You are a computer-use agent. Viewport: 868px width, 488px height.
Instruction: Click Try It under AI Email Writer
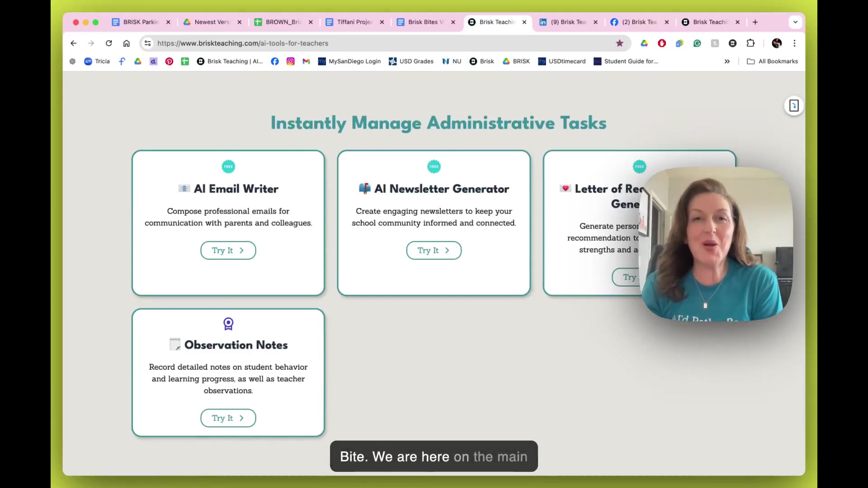click(228, 250)
